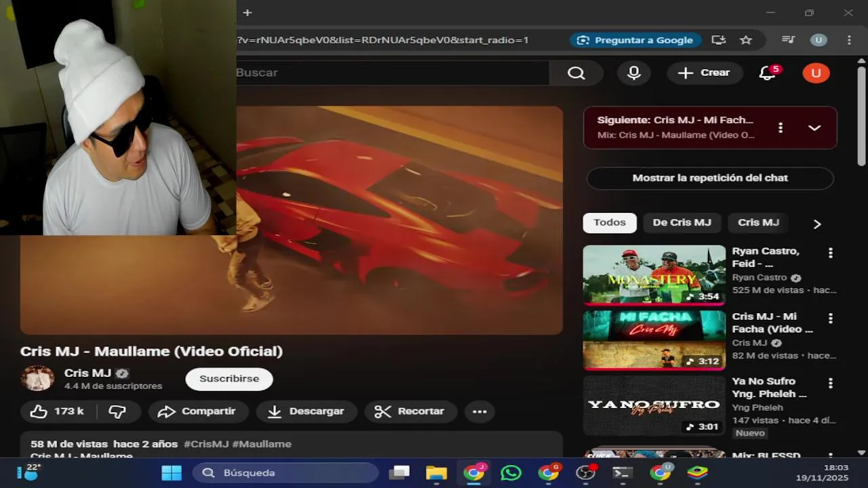Screen dimensions: 868x488
Task: Open more actions three-dot button under video
Action: (x=479, y=411)
